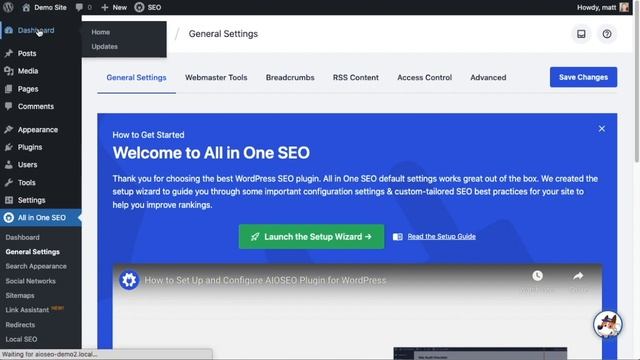Click the Settings sliders icon
640x360 pixels.
coord(9,200)
